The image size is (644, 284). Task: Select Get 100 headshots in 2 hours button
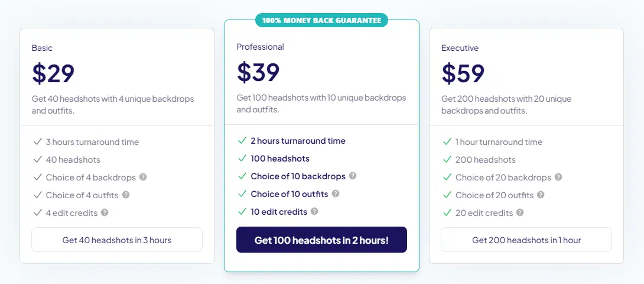click(x=321, y=240)
